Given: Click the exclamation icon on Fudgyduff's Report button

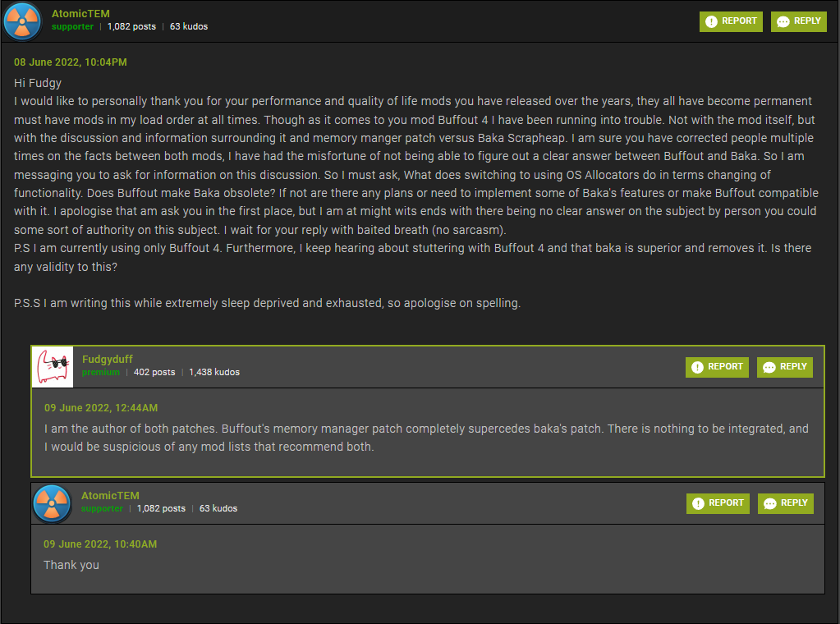Looking at the screenshot, I should (x=697, y=367).
